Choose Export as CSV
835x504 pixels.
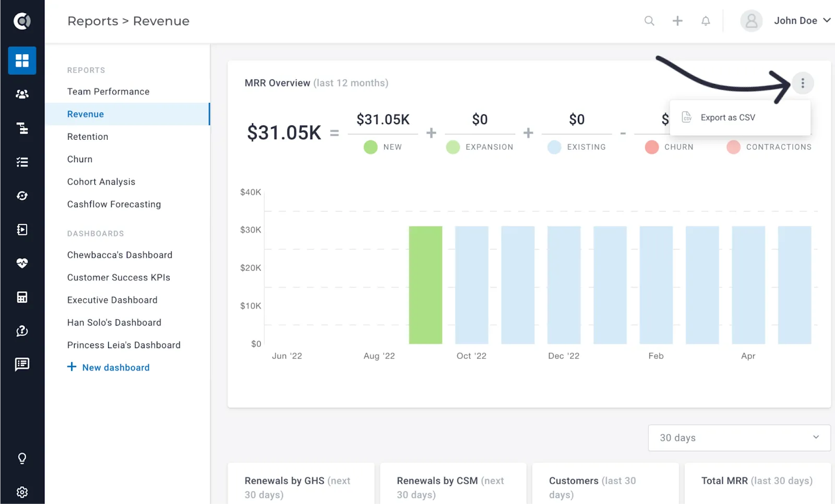(740, 117)
